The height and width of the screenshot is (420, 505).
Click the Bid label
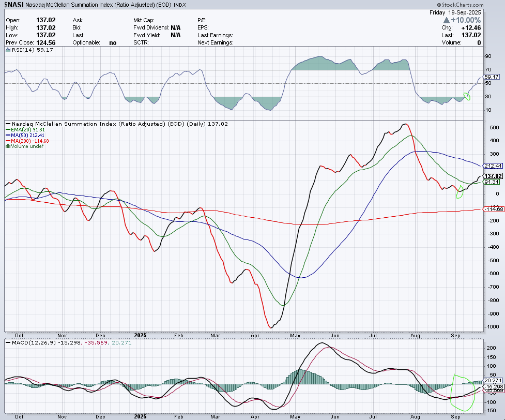coord(77,28)
